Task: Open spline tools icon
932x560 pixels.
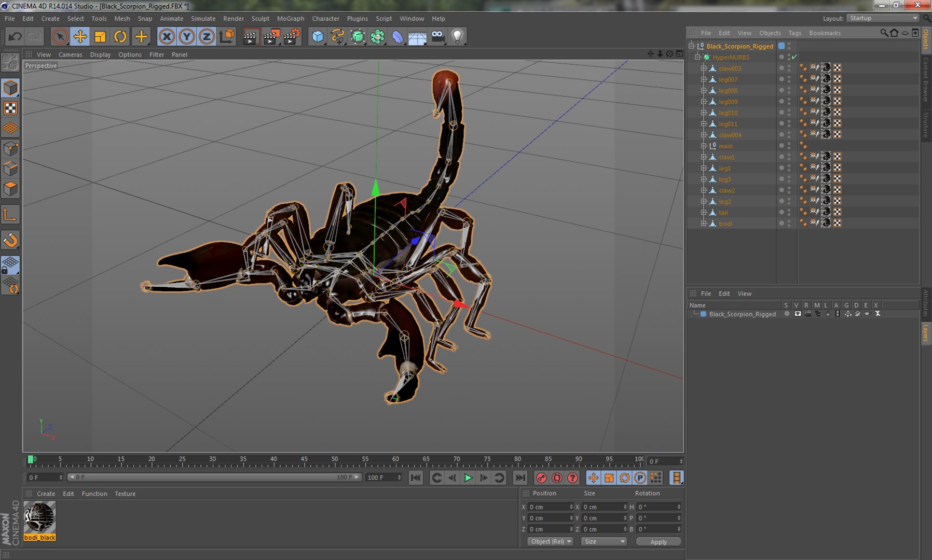Action: 338,36
